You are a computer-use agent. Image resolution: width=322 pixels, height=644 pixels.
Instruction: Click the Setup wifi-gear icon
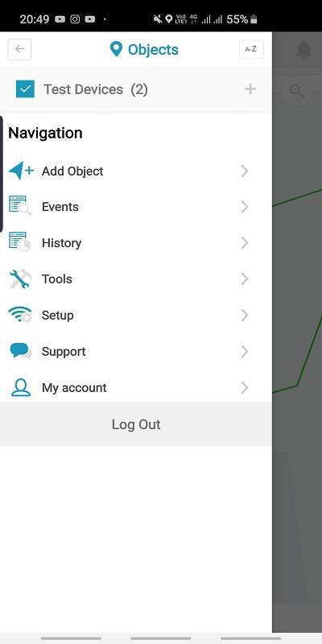19,315
